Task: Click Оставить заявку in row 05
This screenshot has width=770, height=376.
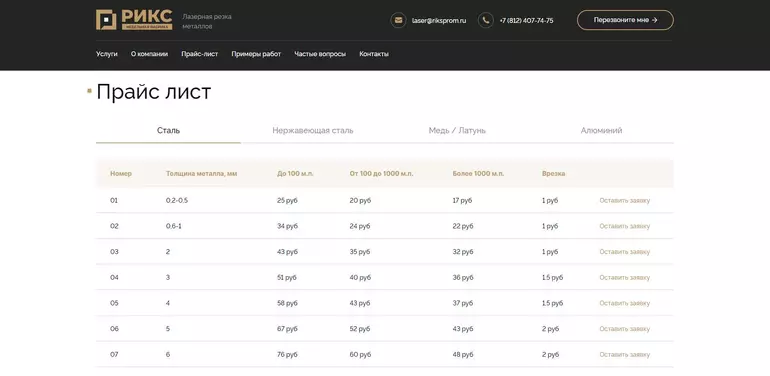Action: pos(625,303)
